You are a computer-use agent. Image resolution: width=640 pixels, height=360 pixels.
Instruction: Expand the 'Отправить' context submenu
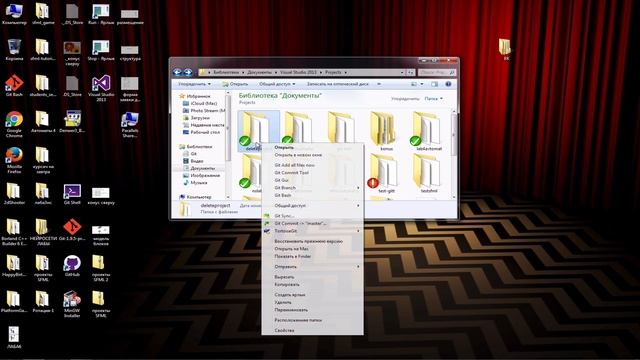pos(312,267)
